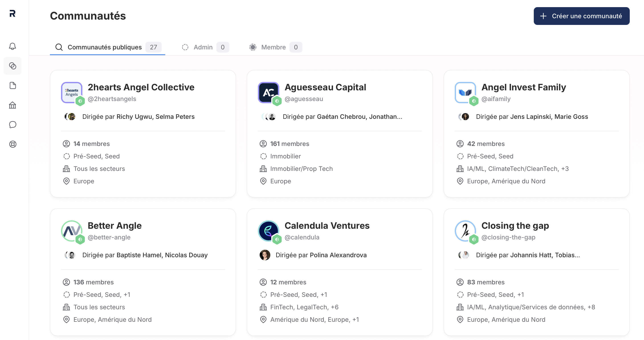Click the Communautés page heading

[88, 16]
